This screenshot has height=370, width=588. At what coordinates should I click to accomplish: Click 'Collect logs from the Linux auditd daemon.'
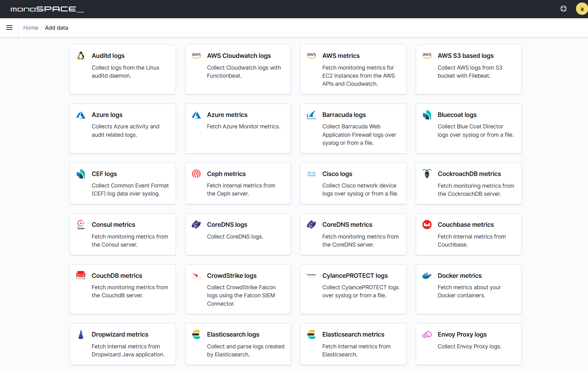(x=125, y=72)
